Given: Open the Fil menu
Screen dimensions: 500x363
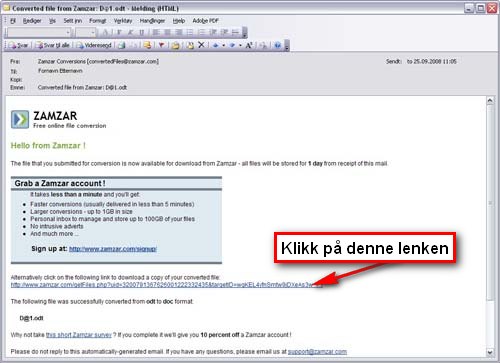Looking at the screenshot, I should [13, 21].
